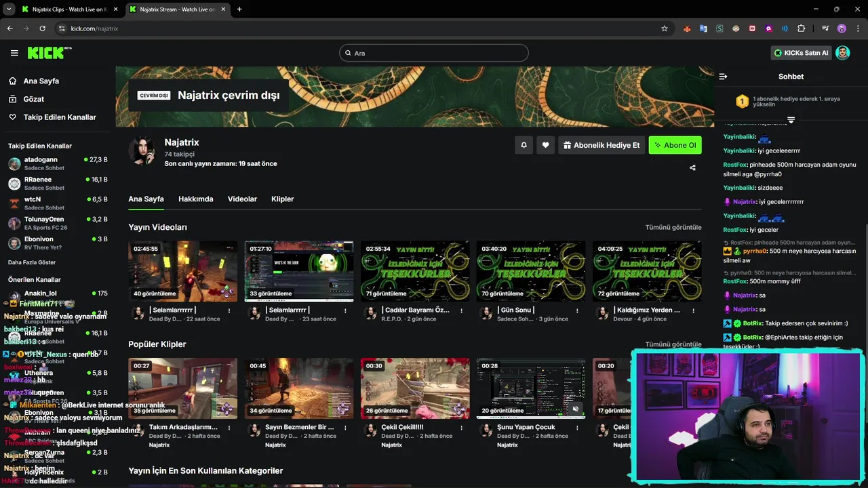Reload the page in browser toolbar

pyautogui.click(x=42, y=28)
